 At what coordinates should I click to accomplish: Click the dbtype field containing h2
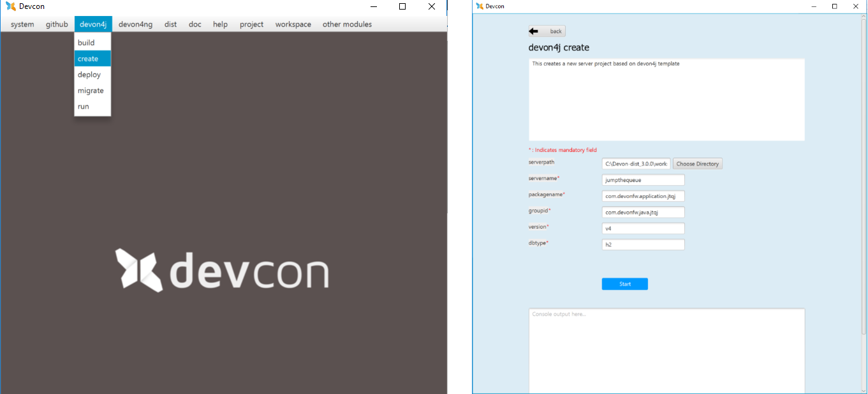[x=643, y=244]
